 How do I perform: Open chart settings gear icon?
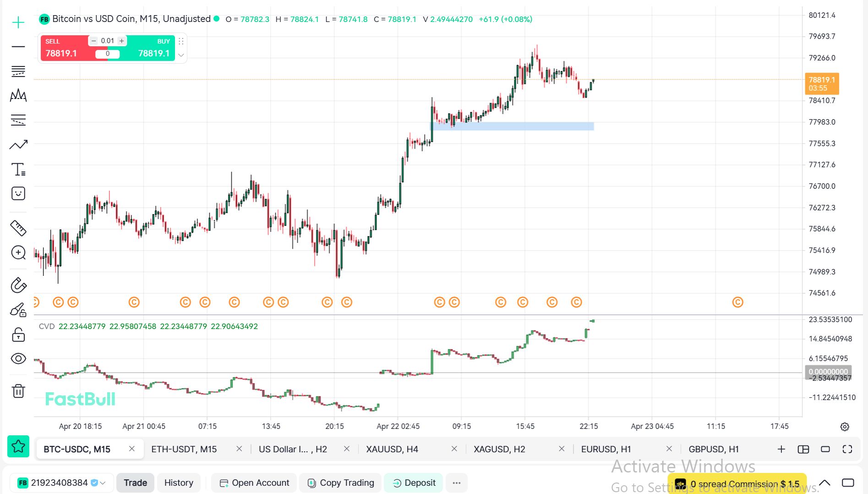[x=845, y=427]
